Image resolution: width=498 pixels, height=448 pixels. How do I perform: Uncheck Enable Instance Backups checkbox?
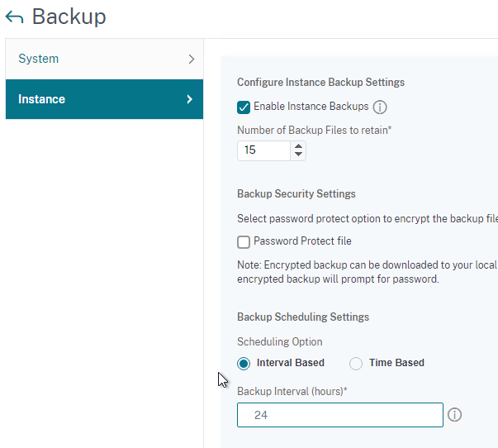(244, 107)
